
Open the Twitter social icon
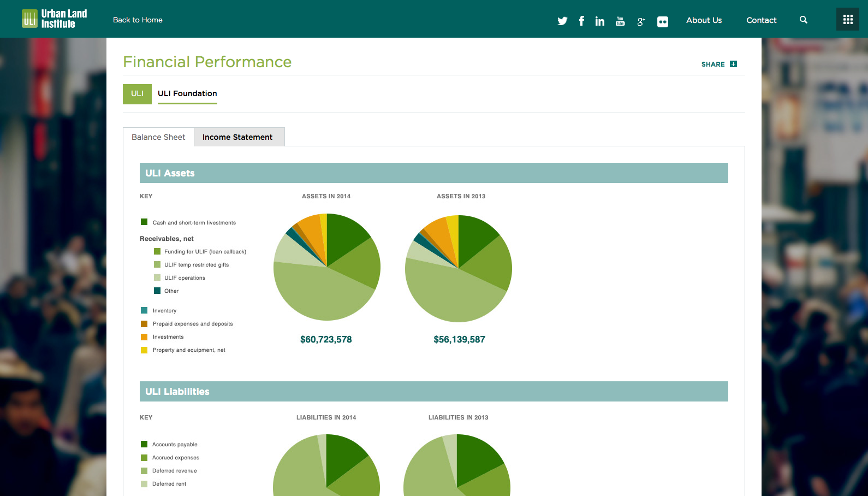562,21
